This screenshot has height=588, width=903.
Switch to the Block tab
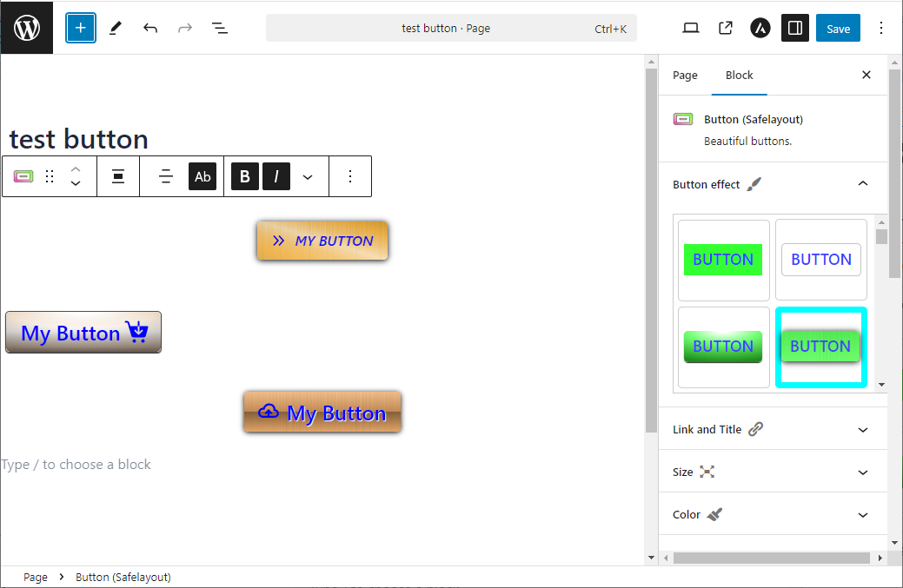click(739, 76)
